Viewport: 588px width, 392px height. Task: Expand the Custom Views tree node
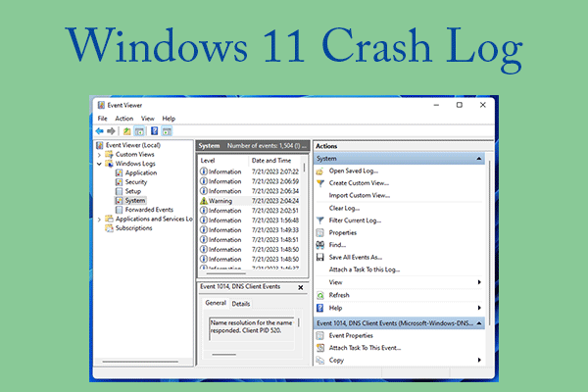point(99,154)
